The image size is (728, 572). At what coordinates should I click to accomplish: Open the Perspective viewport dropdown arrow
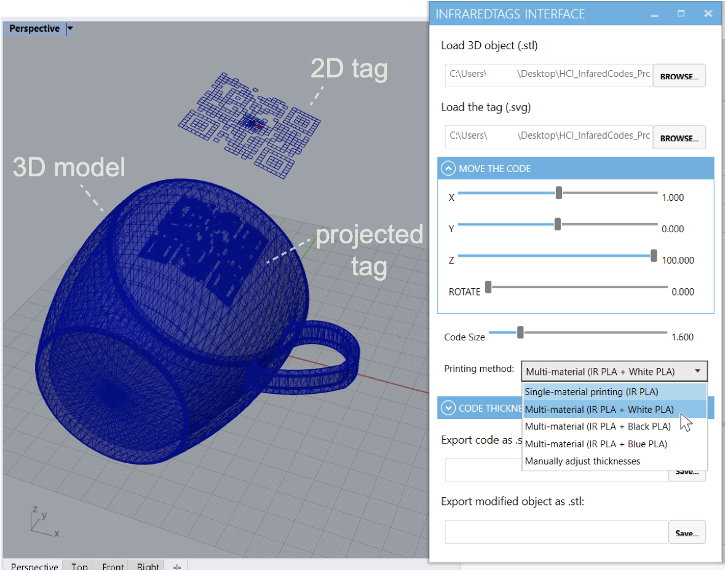(x=70, y=28)
